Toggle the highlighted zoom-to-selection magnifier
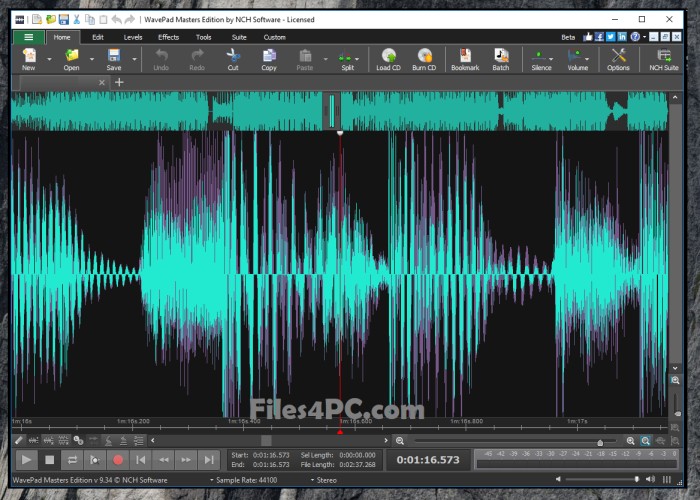Screen dimensions: 700x500 (646, 441)
